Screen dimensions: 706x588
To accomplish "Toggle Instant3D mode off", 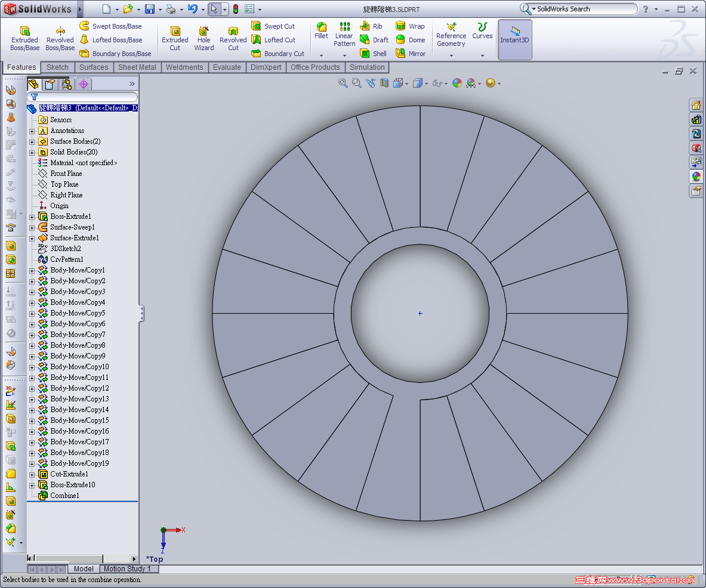I will pyautogui.click(x=514, y=39).
